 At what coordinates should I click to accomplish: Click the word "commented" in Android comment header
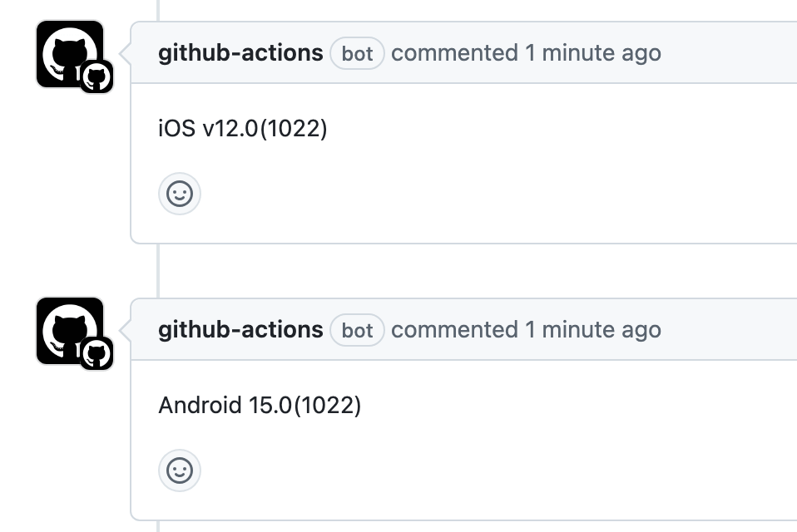(454, 330)
